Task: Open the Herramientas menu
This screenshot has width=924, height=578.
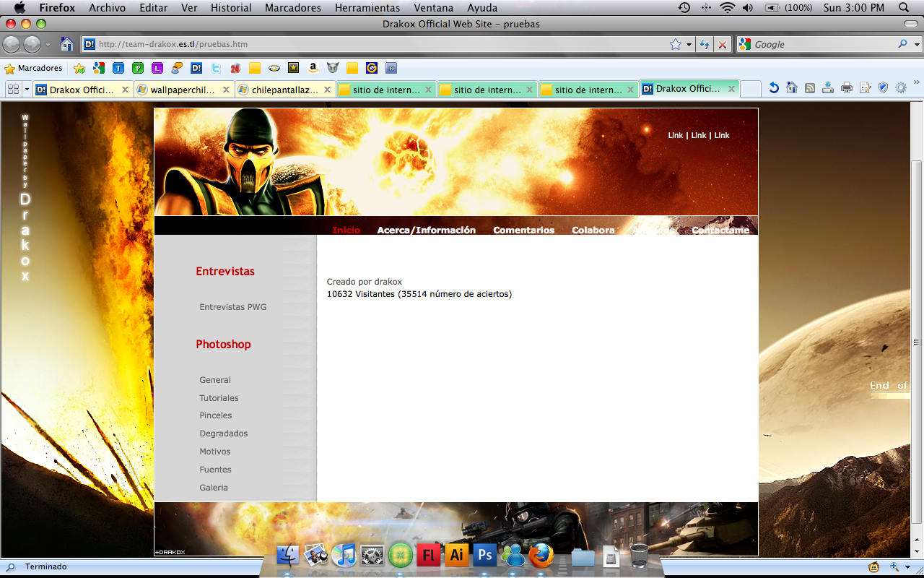Action: tap(367, 8)
